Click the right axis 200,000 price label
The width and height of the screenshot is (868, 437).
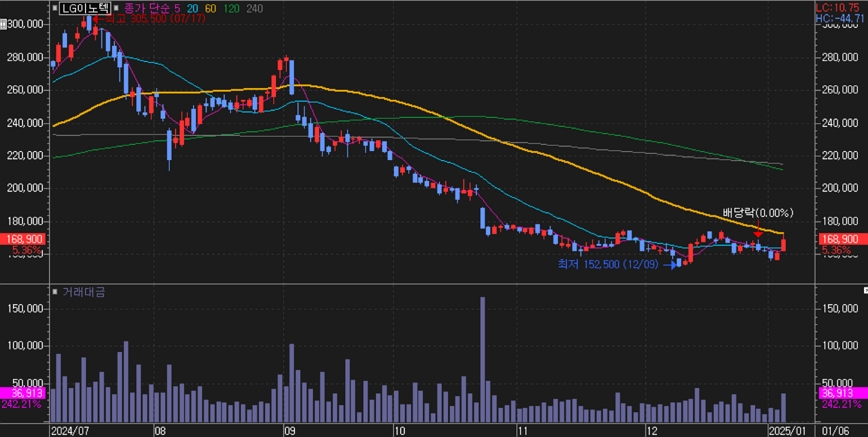click(838, 188)
